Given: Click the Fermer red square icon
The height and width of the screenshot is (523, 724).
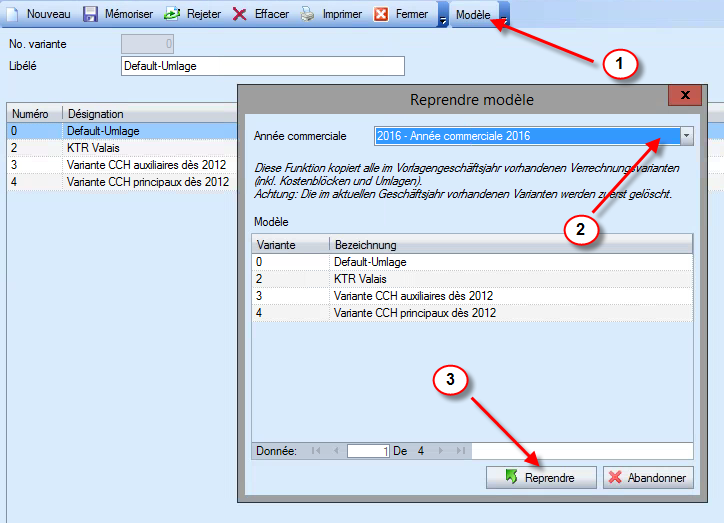Looking at the screenshot, I should pos(381,14).
